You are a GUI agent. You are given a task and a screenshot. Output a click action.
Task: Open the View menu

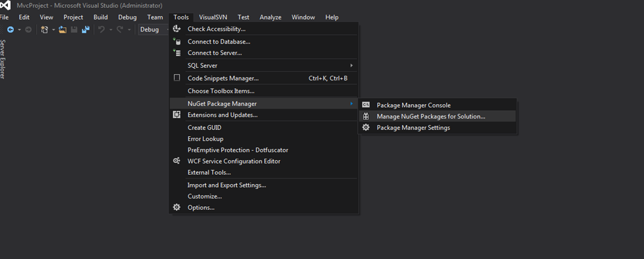[47, 18]
